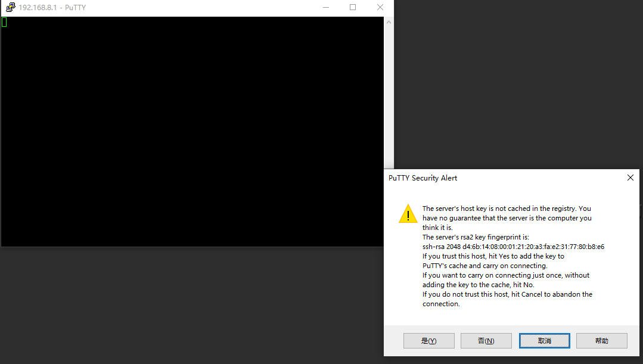Accept host key with 是(Y) button

(428, 341)
